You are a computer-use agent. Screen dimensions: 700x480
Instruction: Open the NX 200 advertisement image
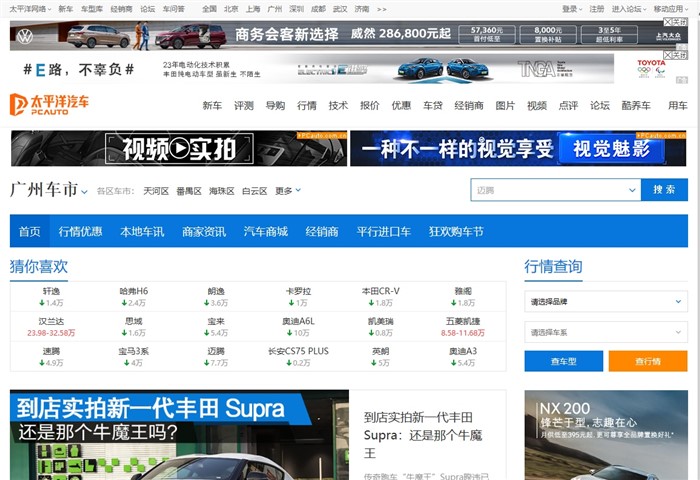tap(606, 435)
